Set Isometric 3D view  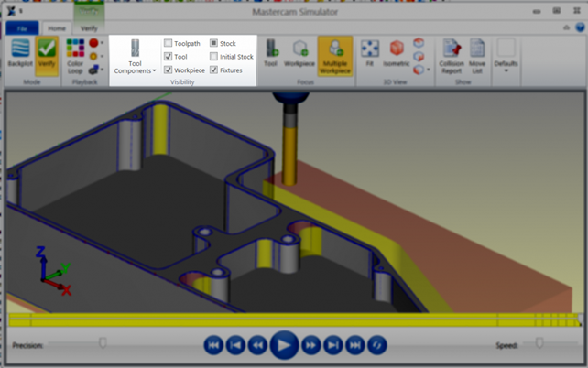pos(397,53)
